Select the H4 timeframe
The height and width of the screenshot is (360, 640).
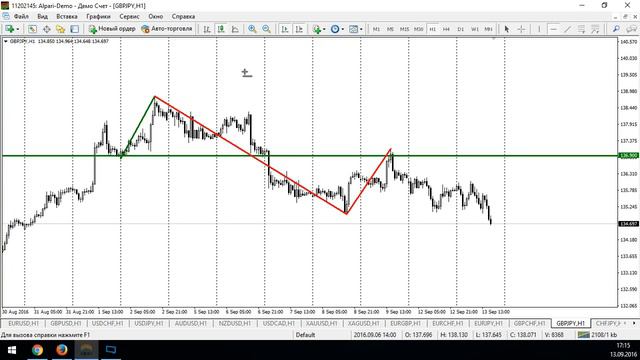(447, 29)
